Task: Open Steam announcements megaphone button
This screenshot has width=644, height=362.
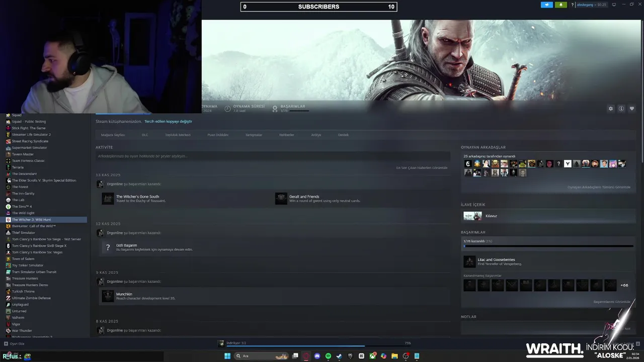Action: pos(547,5)
